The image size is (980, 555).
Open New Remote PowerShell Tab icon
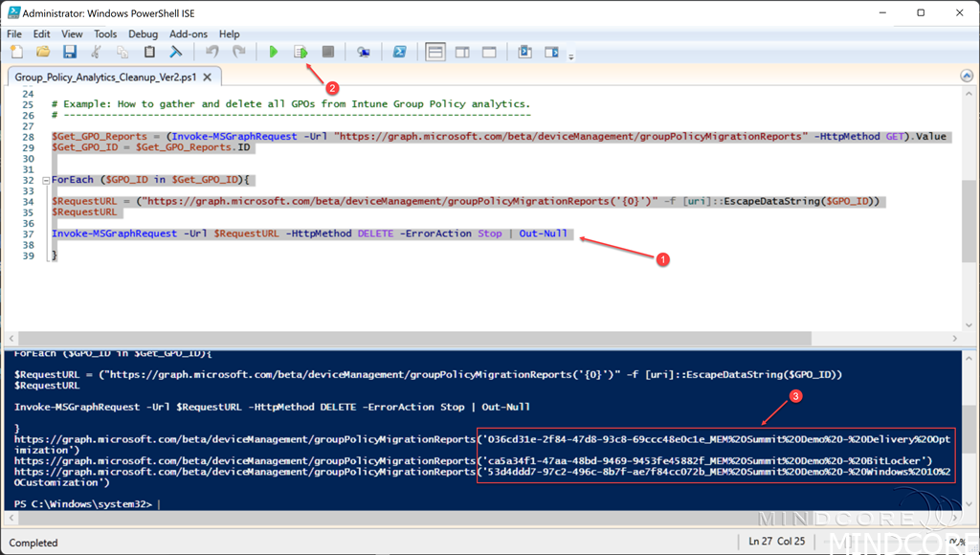click(x=364, y=52)
